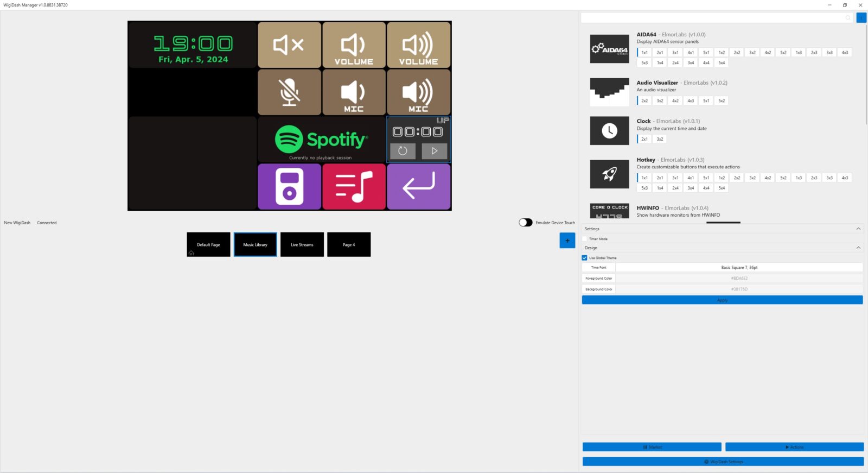Click the red playlist music note tile
This screenshot has height=473, width=868.
point(354,186)
